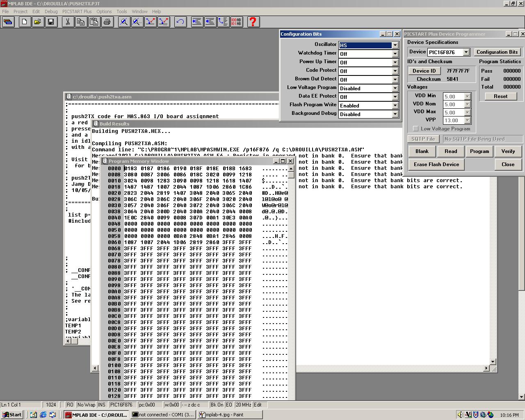
Task: Expand Code Protect dropdown
Action: tap(395, 71)
